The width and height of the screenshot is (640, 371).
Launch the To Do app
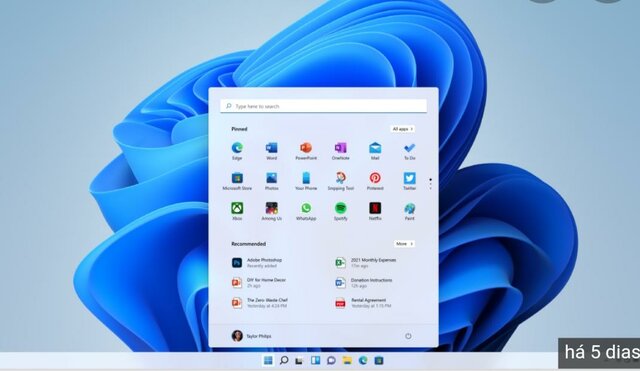point(409,151)
